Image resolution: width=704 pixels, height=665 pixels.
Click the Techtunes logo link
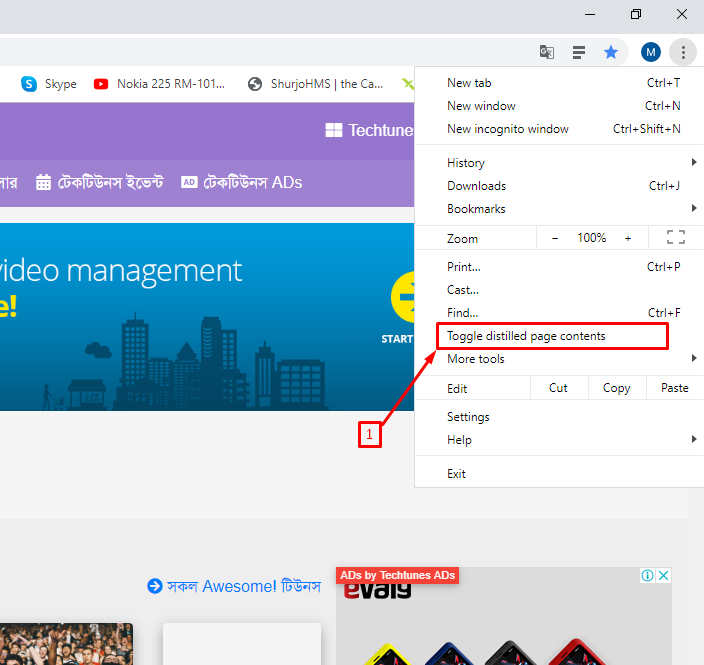[369, 130]
